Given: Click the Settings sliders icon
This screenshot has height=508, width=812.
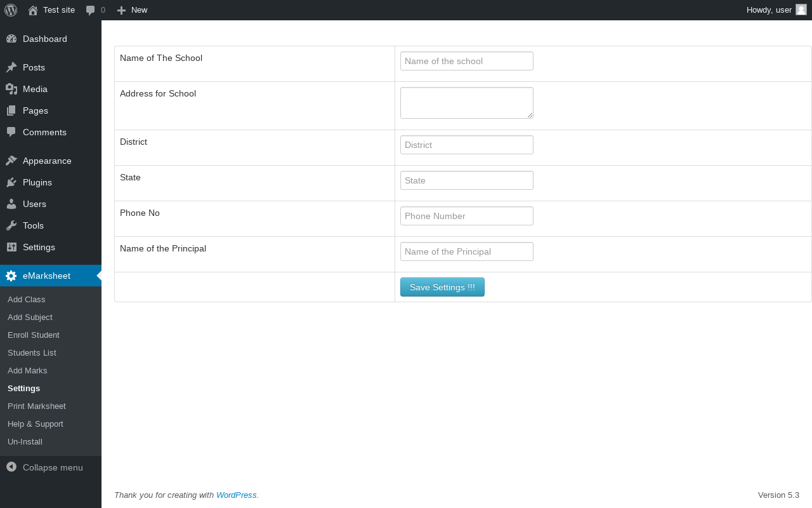Looking at the screenshot, I should point(11,247).
